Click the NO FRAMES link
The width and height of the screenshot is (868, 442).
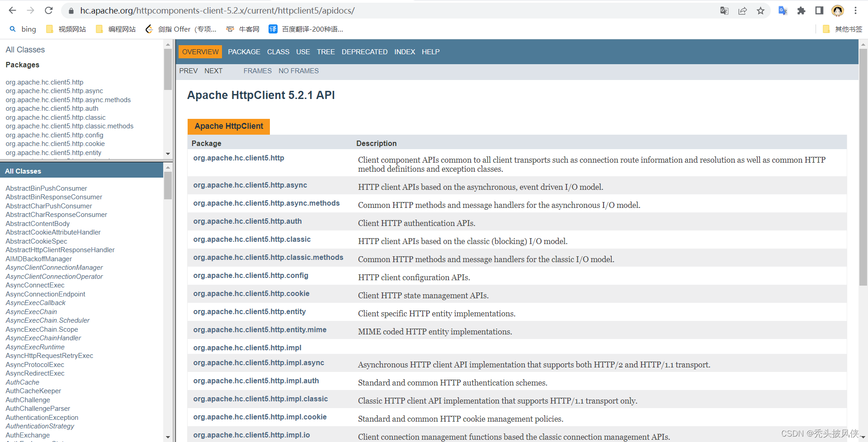pos(298,71)
